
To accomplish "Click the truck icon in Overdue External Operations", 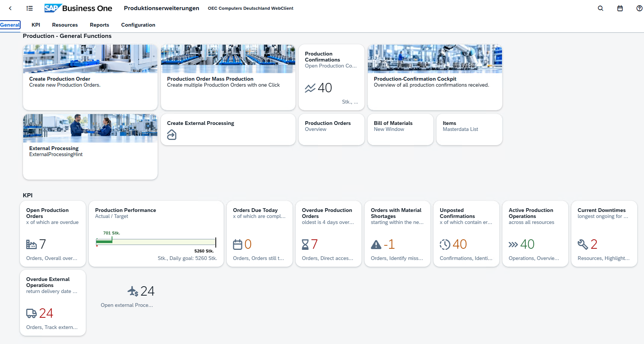I will [31, 313].
